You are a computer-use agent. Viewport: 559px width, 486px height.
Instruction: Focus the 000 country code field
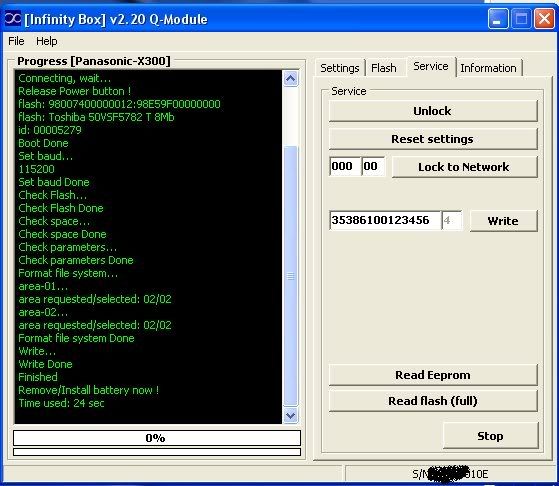click(345, 166)
